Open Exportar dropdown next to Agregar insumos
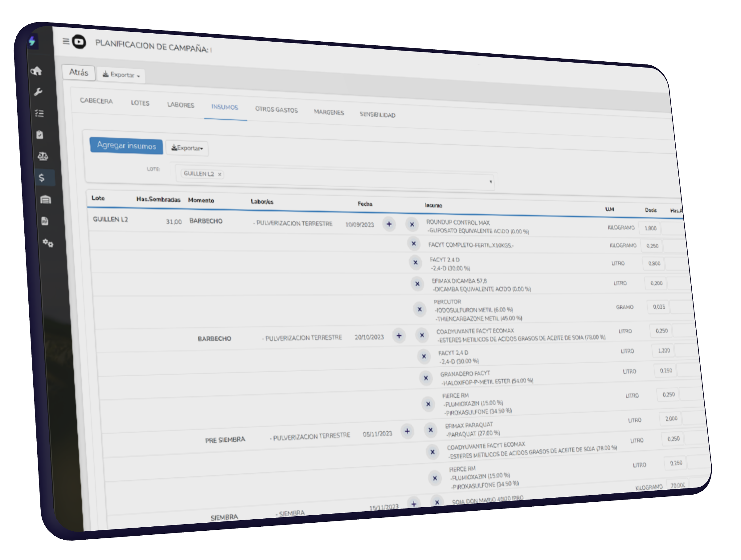Viewport: 741px width, 560px height. click(x=187, y=148)
